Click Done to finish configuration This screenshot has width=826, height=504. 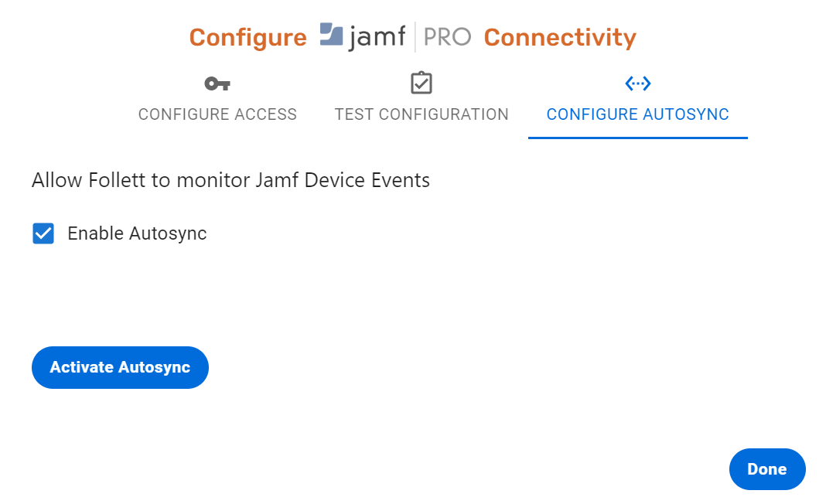pyautogui.click(x=766, y=468)
